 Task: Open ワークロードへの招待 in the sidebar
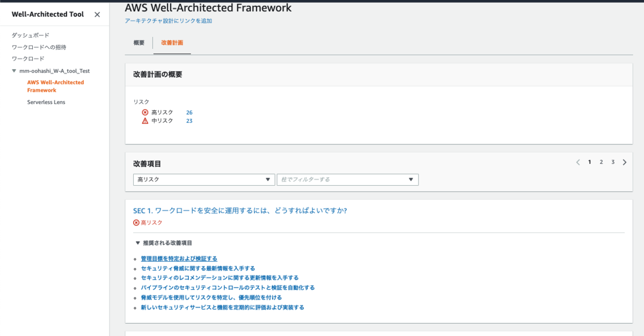click(39, 47)
